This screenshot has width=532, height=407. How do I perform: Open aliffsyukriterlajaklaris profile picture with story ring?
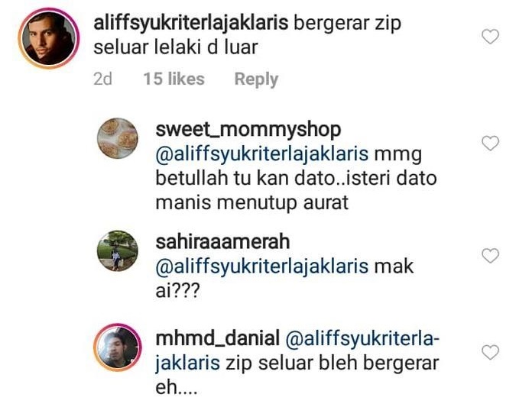pyautogui.click(x=49, y=38)
